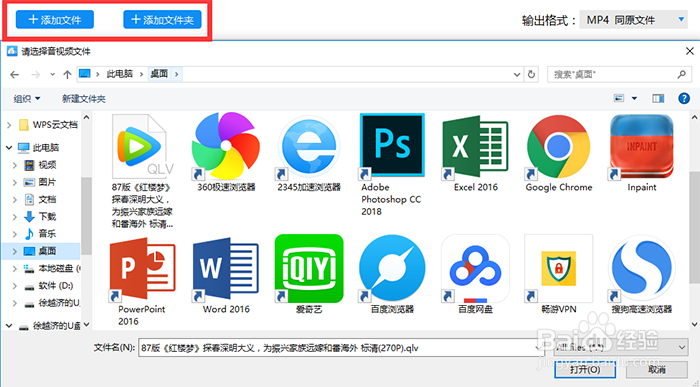Screen dimensions: 700x387
Task: Click 桌面 in the address breadcrumb
Action: point(159,74)
